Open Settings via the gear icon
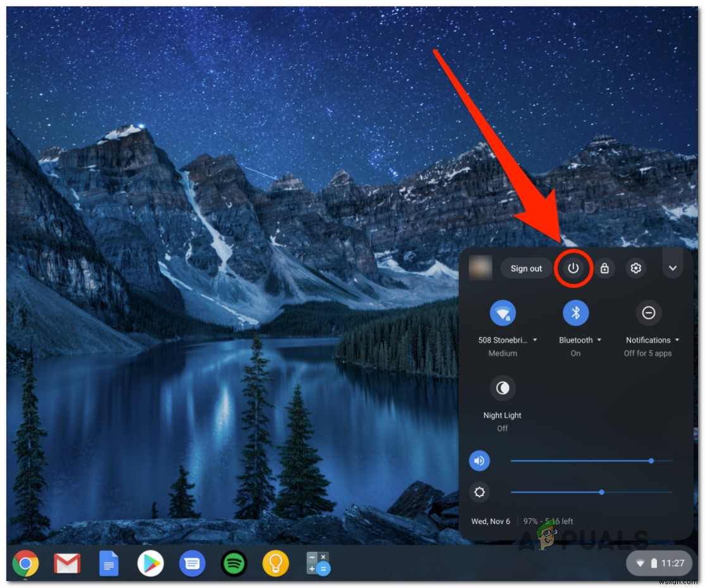705x588 pixels. tap(635, 268)
